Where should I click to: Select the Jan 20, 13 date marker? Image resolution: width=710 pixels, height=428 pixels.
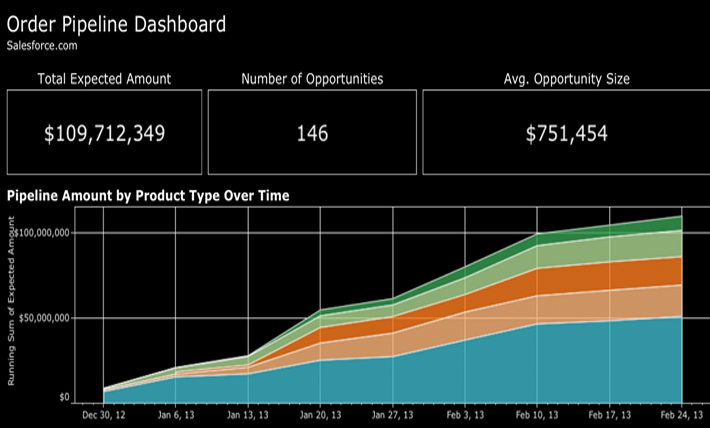[320, 415]
